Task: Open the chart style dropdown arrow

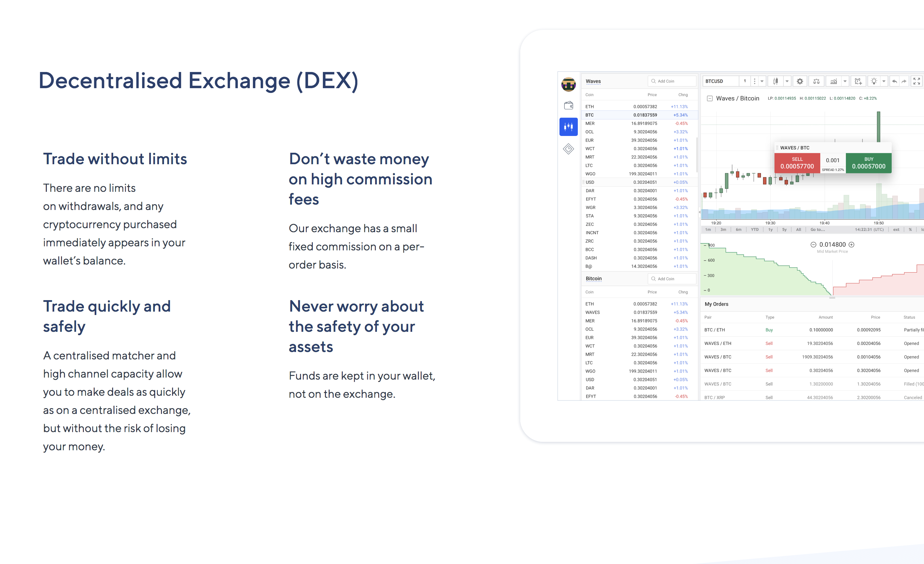Action: 788,81
